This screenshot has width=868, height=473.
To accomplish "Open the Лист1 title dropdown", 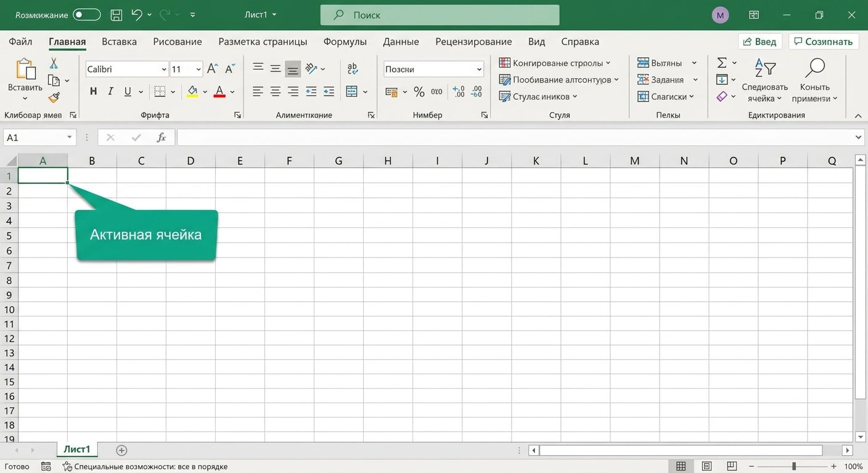I will [261, 15].
